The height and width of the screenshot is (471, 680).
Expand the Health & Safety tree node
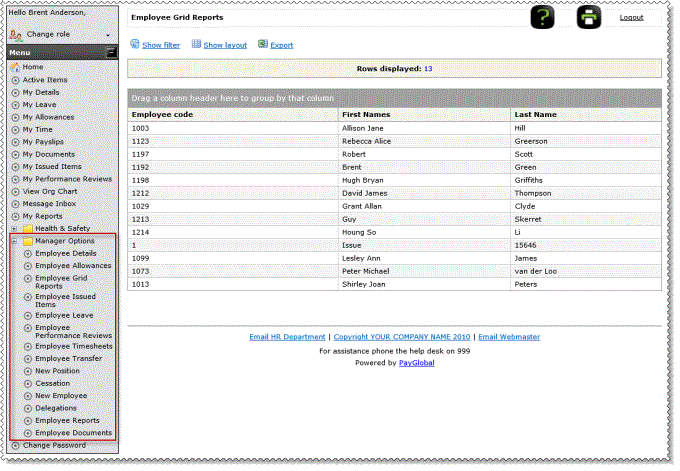tap(14, 229)
